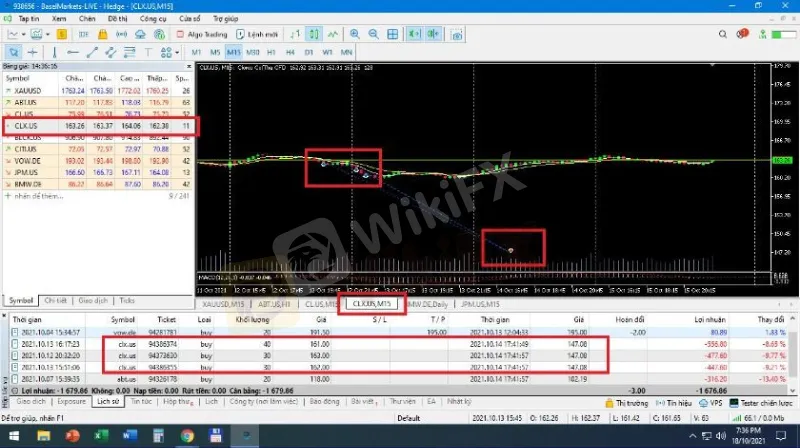Image resolution: width=800 pixels, height=448 pixels.
Task: Select the trendline drawing tool
Action: [x=92, y=51]
